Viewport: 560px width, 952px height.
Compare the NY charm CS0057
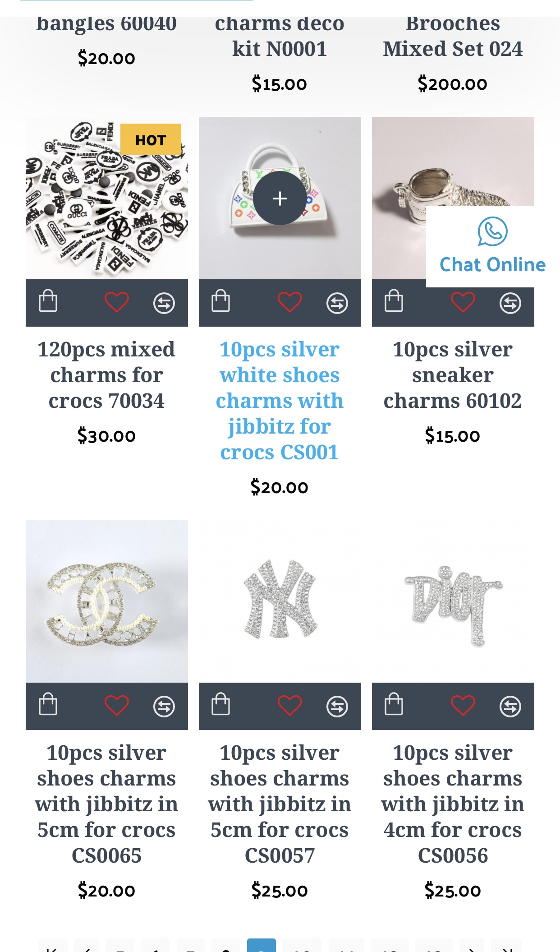click(337, 707)
